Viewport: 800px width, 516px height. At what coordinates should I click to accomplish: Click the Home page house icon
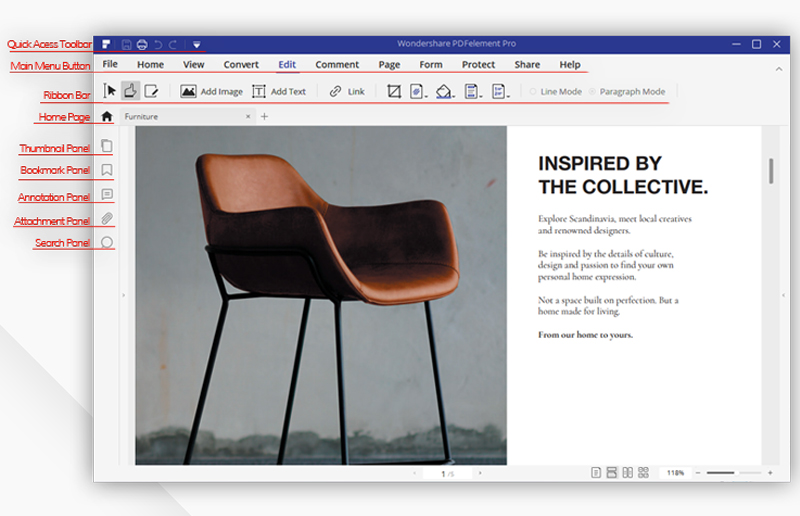point(107,116)
